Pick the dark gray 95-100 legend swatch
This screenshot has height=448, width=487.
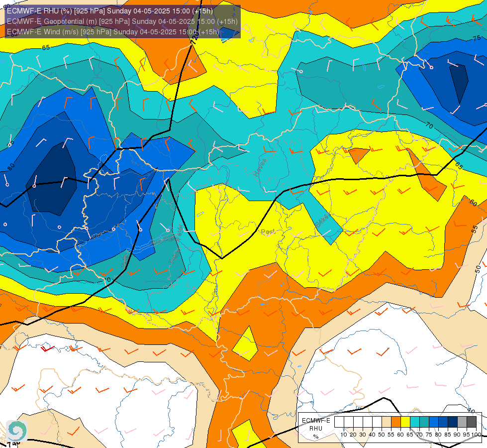(x=472, y=422)
